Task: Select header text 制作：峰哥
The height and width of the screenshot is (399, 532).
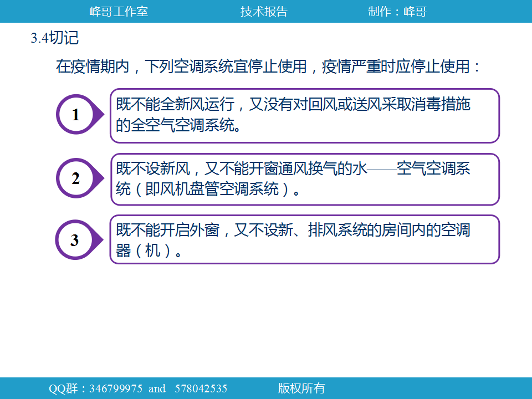Action: tap(397, 12)
